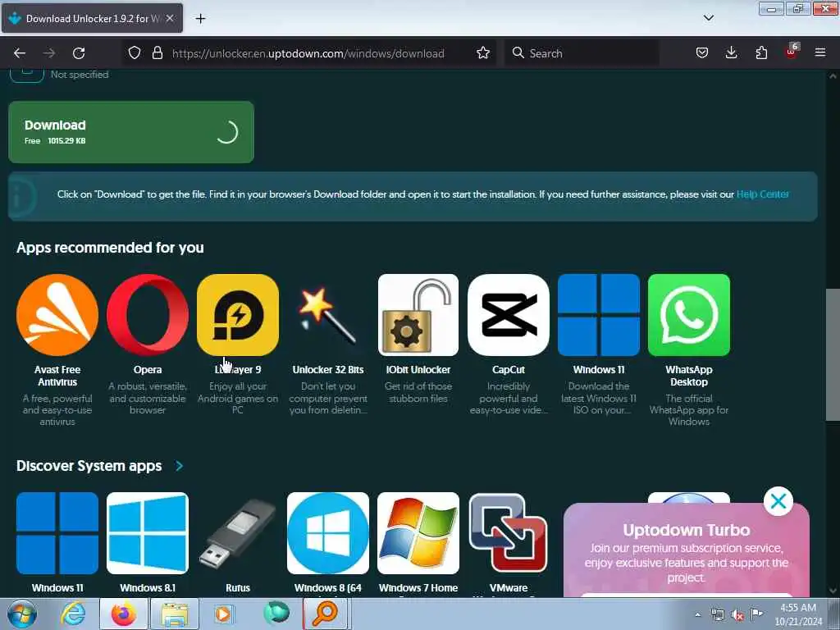Click the IObit Unlocker title link
This screenshot has height=630, width=840.
click(x=418, y=370)
